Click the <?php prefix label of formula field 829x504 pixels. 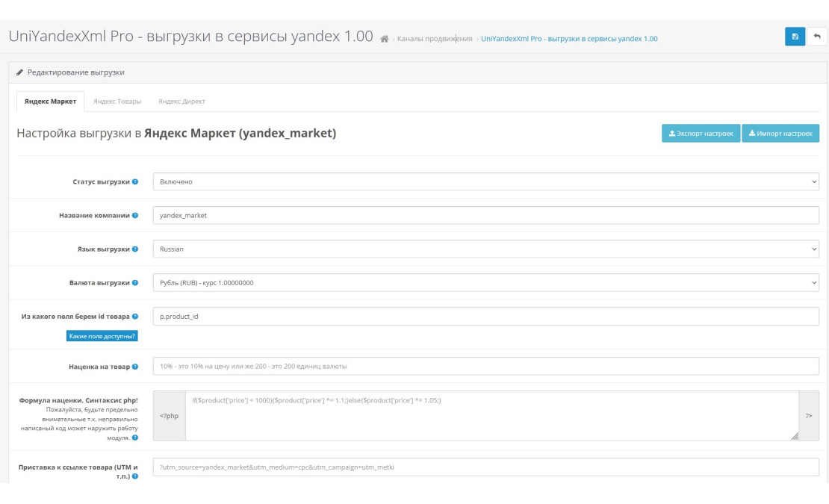[170, 416]
